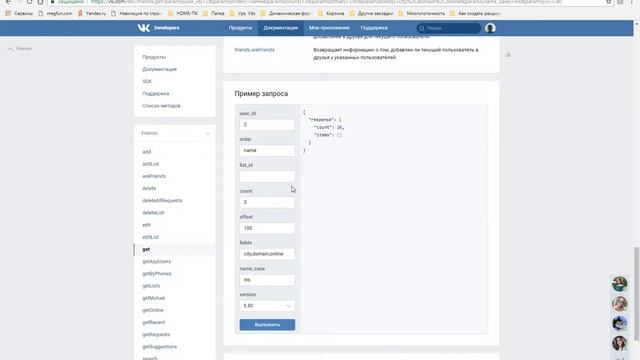The width and height of the screenshot is (640, 360).
Task: Open the addList method link
Action: click(x=151, y=164)
